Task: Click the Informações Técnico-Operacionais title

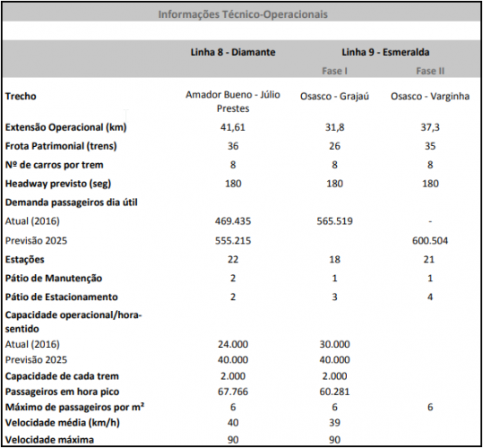Action: click(243, 14)
